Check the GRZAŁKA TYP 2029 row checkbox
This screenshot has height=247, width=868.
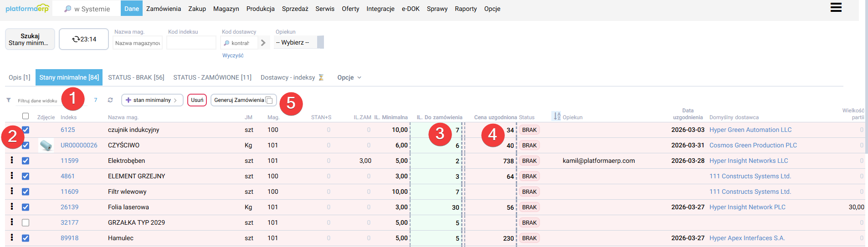26,222
